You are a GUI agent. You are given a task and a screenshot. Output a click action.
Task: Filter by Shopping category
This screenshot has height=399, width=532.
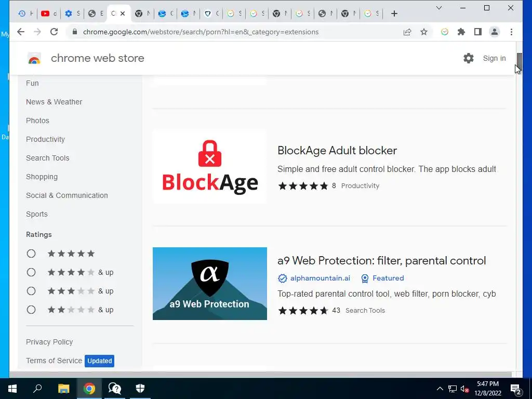tap(42, 177)
